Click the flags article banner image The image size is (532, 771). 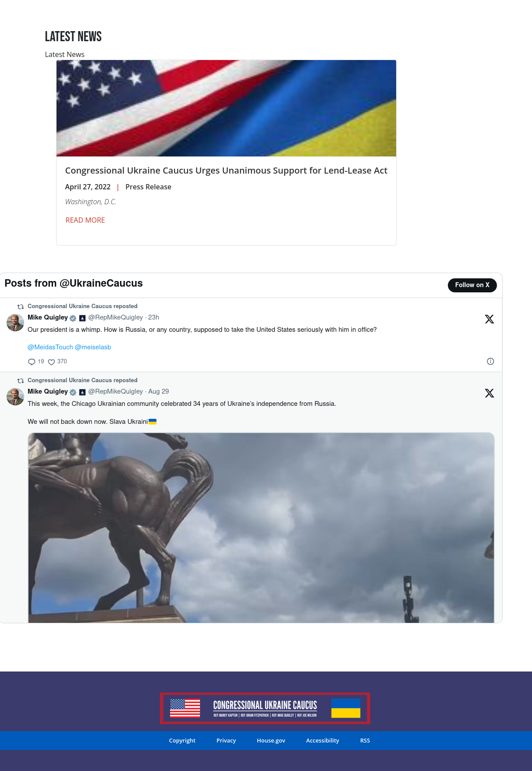pos(226,108)
